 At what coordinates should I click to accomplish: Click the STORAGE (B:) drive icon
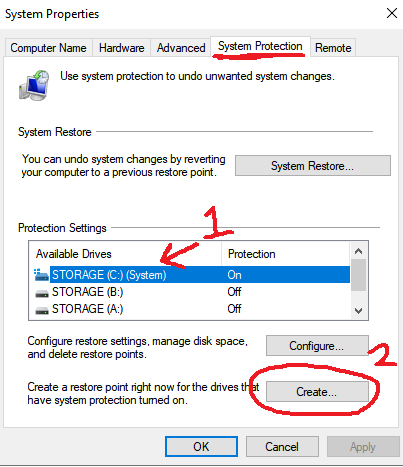pos(42,293)
